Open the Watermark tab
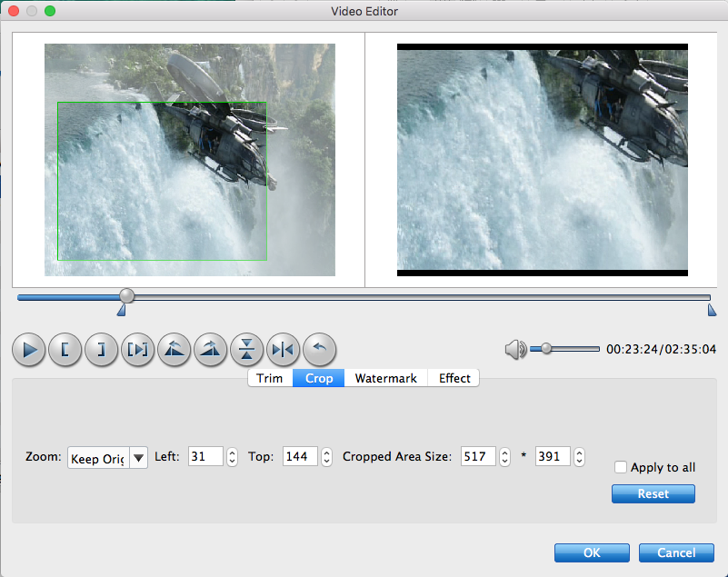 tap(386, 378)
